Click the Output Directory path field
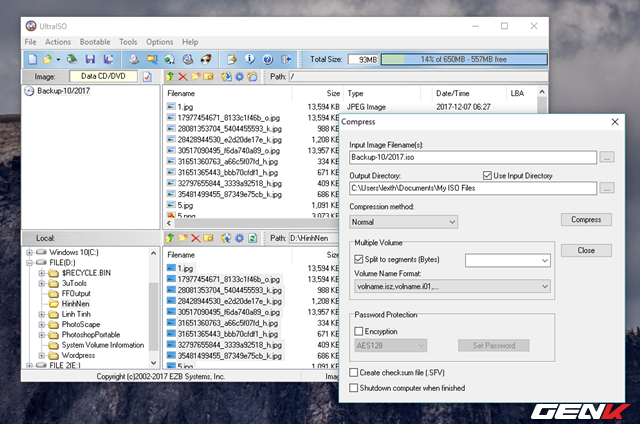Image resolution: width=640 pixels, height=424 pixels. [x=473, y=188]
